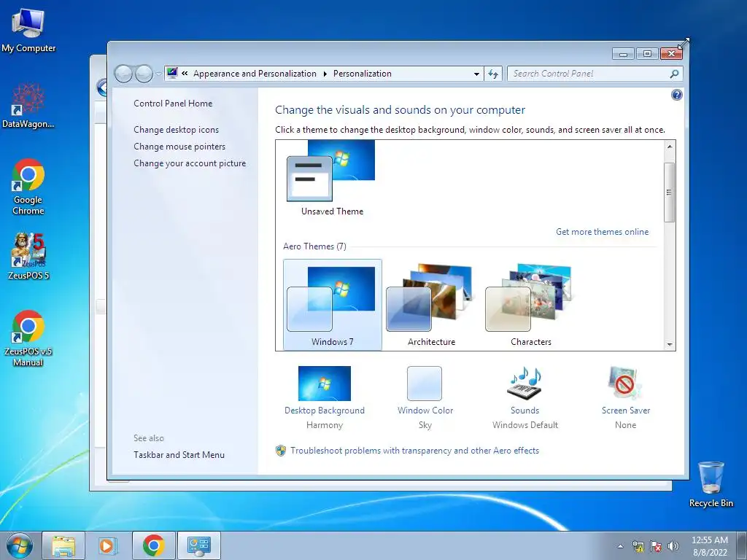747x560 pixels.
Task: Select the ZeusPOS v5 Manual desktop shortcut
Action: click(x=28, y=338)
